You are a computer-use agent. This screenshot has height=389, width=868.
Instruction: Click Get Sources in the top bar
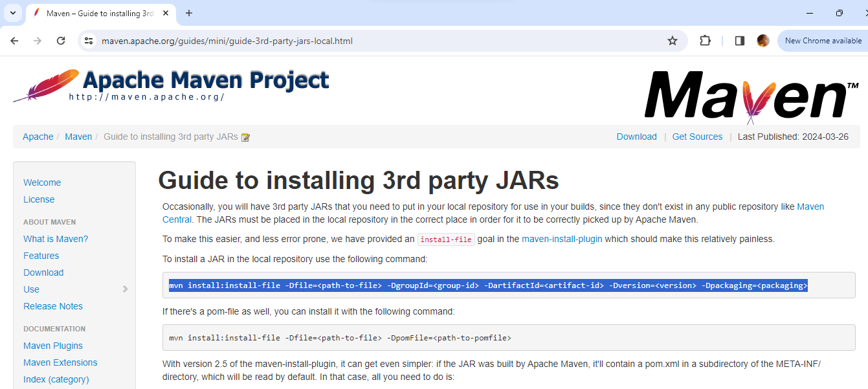click(697, 137)
